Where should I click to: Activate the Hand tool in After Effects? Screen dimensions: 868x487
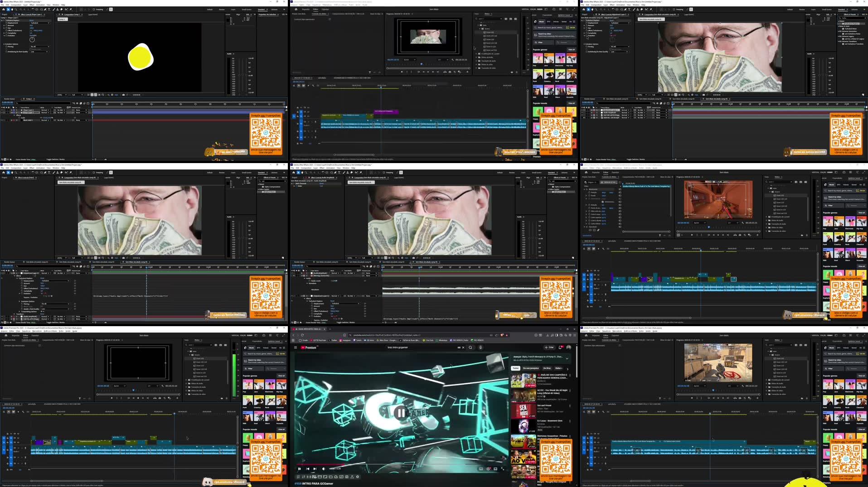click(12, 9)
